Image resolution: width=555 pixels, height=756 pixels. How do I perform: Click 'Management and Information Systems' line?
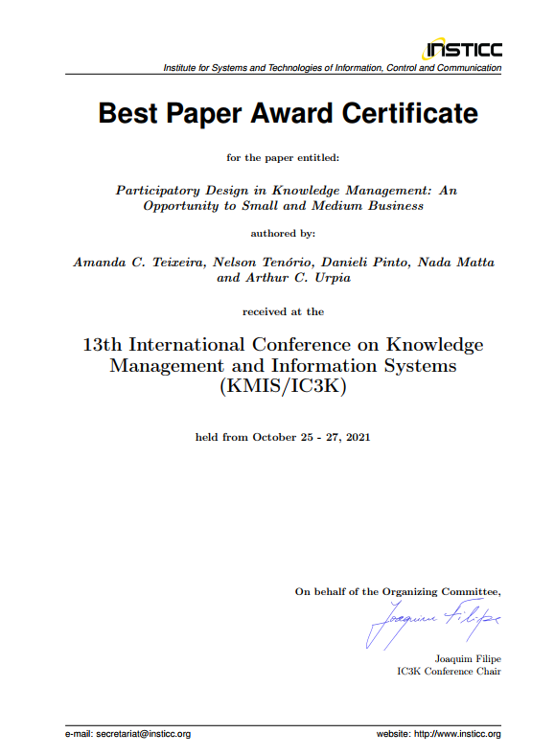click(283, 366)
